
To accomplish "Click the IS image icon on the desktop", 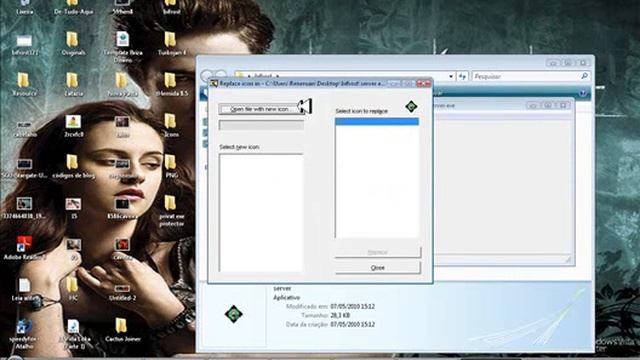I will pos(73,207).
